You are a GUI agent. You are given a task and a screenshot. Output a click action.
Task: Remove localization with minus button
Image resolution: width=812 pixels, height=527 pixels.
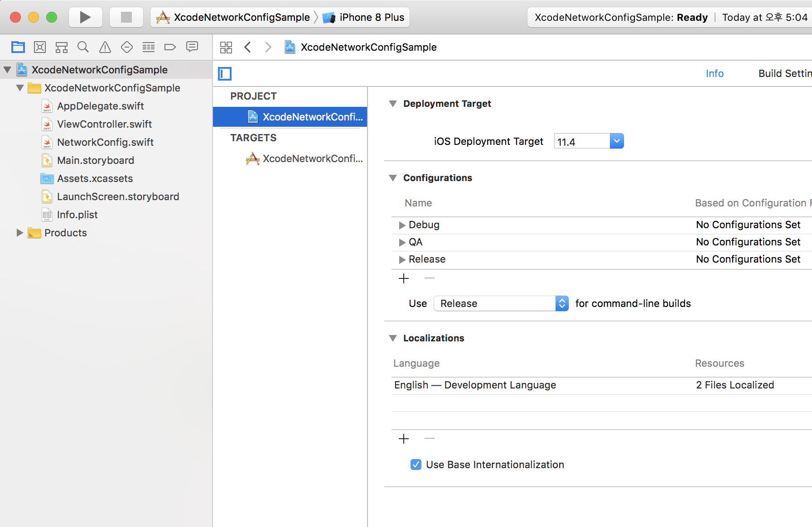click(x=430, y=439)
